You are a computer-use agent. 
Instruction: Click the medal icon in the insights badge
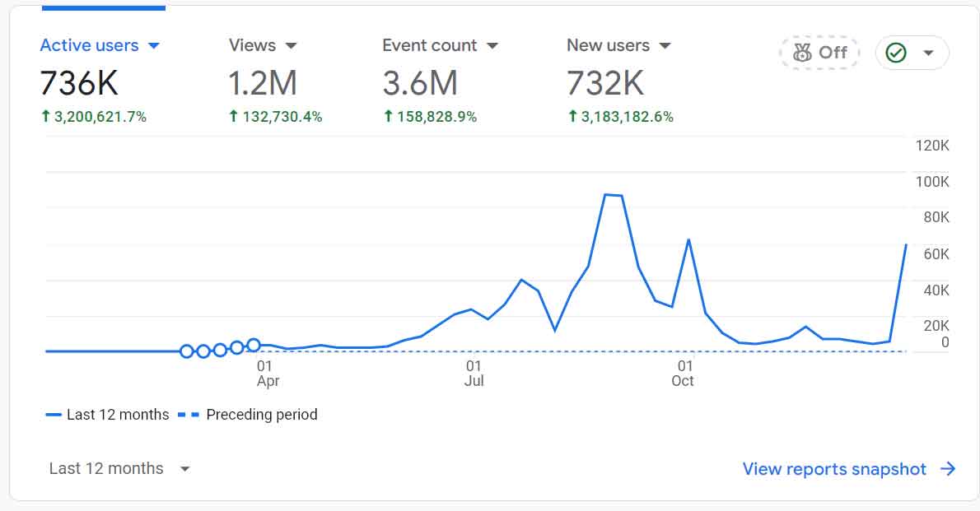802,53
